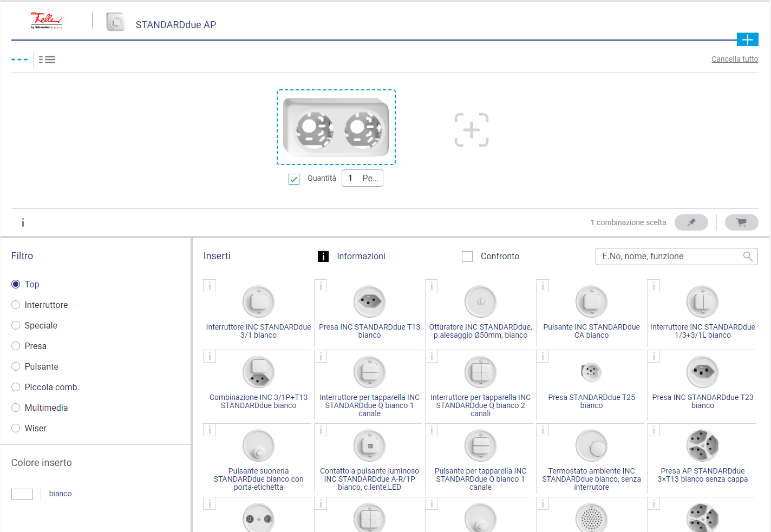Add new combination placeholder frame
771x532 pixels.
click(x=472, y=130)
